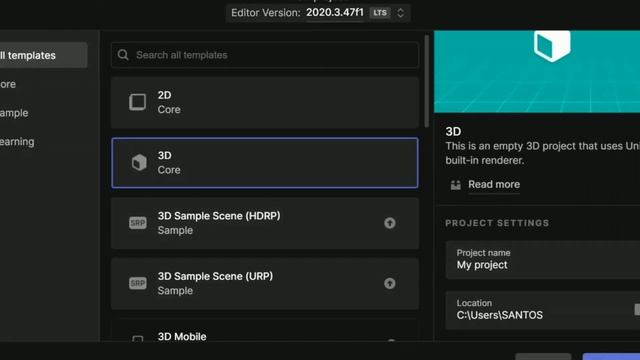Download the 3D Sample Scene (URP) template
This screenshot has width=640, height=360.
(x=390, y=283)
